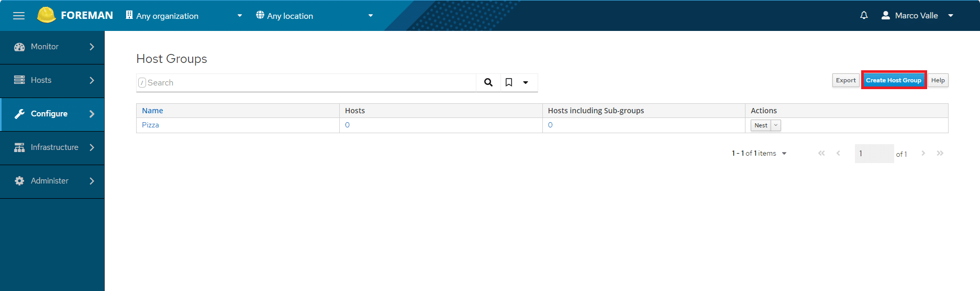Open bookmarks dropdown caret in search
980x291 pixels.
(x=526, y=82)
